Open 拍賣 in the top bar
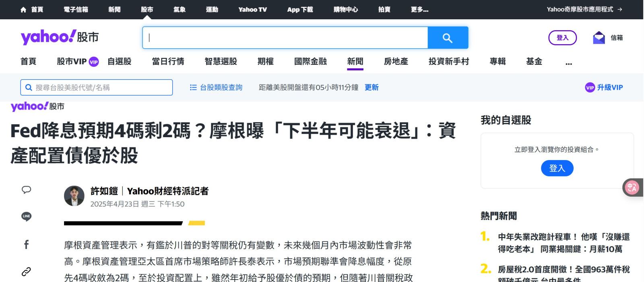This screenshot has height=282, width=644. click(x=384, y=10)
